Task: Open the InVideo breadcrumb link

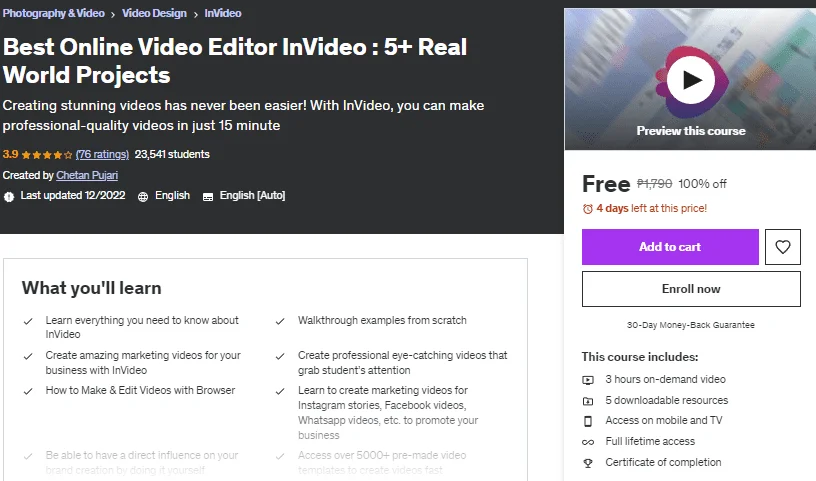Action: pyautogui.click(x=223, y=13)
